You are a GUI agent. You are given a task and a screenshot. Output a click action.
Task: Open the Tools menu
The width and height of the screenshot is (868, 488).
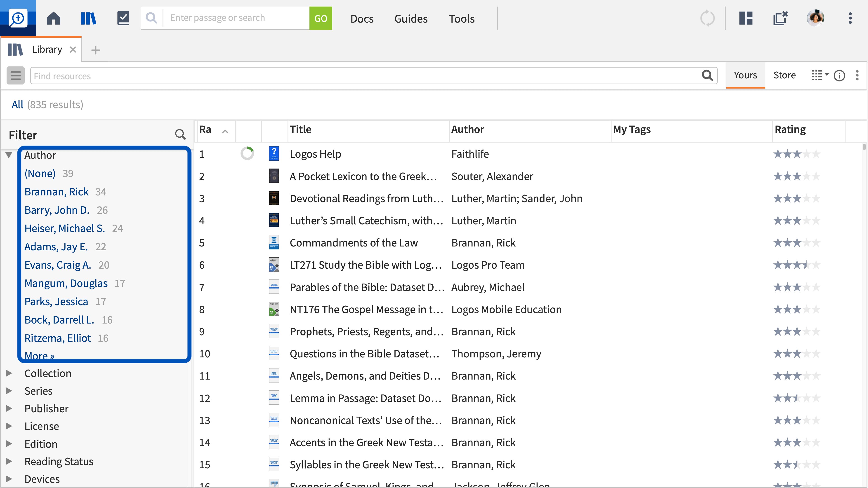point(462,19)
